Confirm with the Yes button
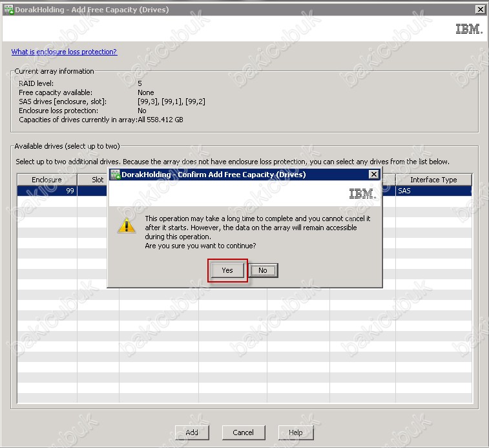The width and height of the screenshot is (489, 448). 227,270
